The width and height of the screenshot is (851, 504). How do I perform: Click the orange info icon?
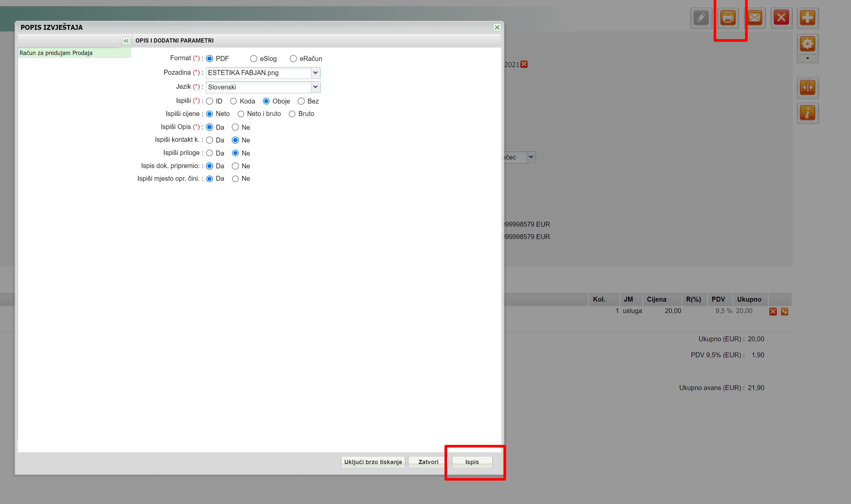[807, 113]
